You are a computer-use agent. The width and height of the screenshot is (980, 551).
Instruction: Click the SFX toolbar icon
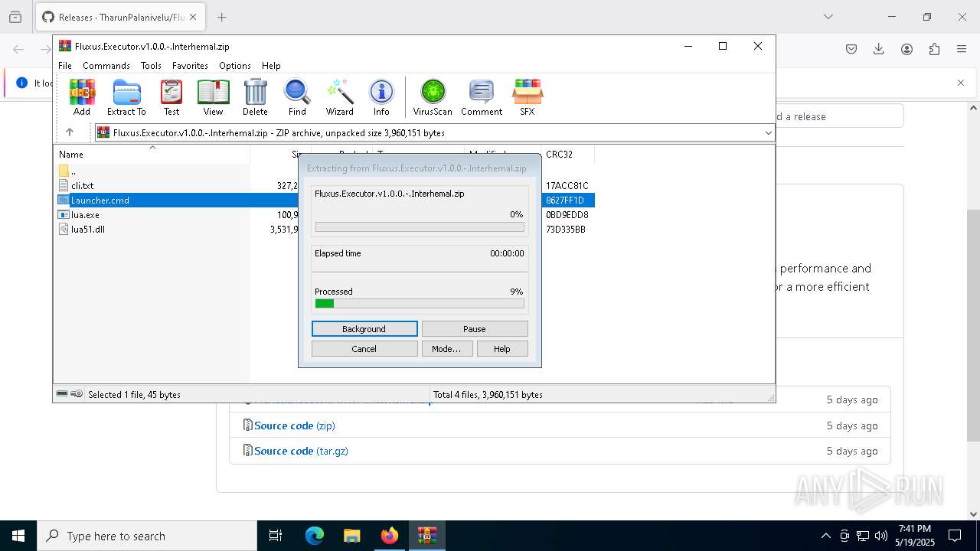click(528, 97)
